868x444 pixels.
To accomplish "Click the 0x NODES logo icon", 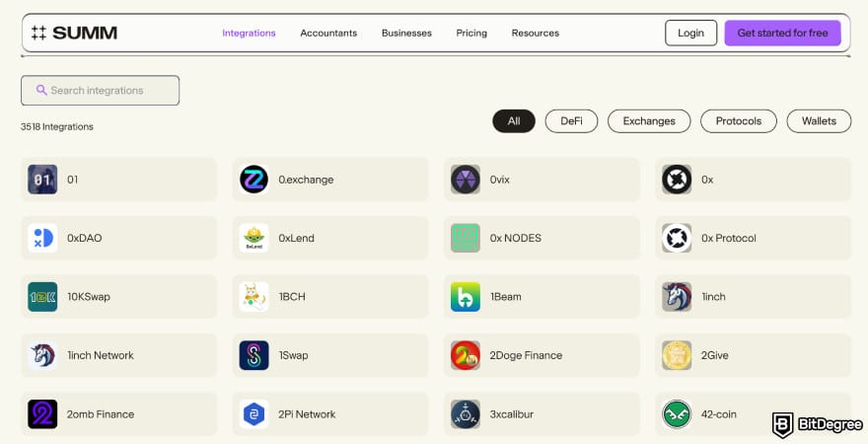I will (x=466, y=238).
